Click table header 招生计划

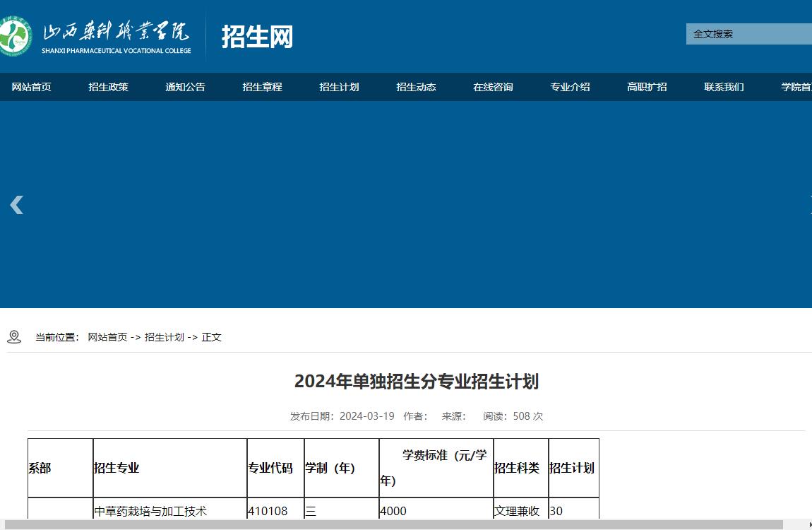[574, 468]
